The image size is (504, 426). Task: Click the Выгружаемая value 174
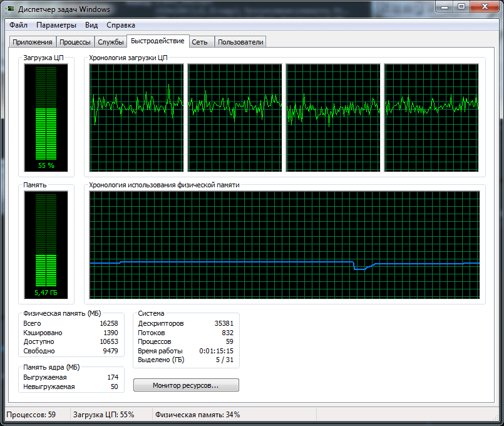[113, 378]
